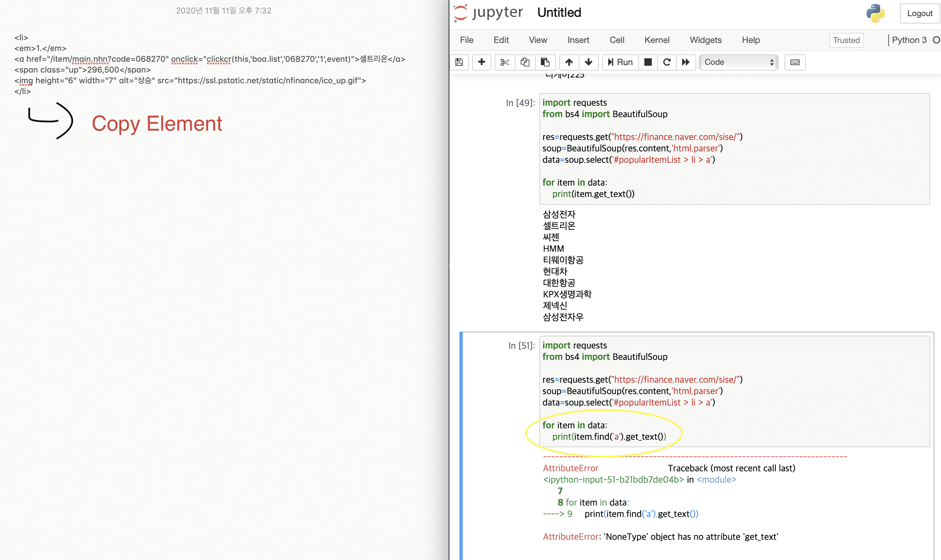Open the Kernel menu
The image size is (941, 560).
657,40
